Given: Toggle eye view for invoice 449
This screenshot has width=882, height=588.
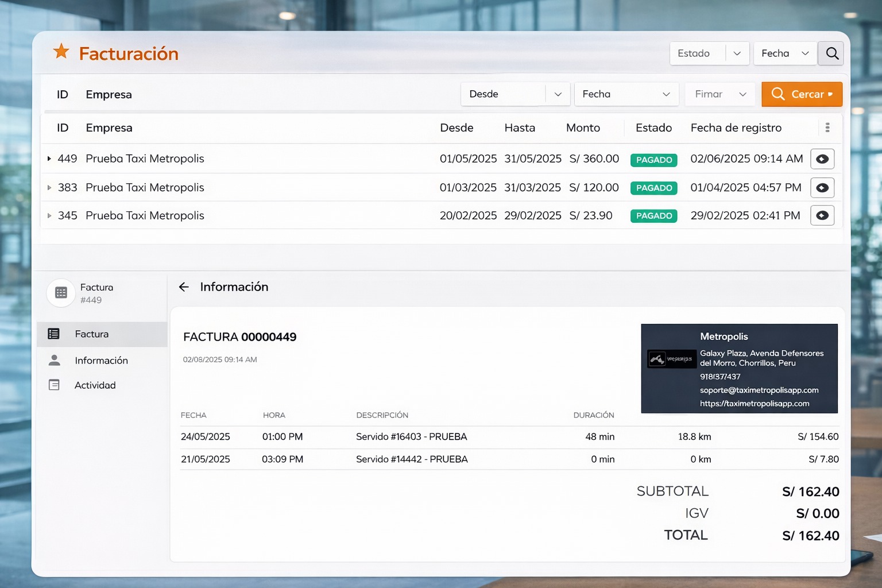Looking at the screenshot, I should [x=822, y=159].
